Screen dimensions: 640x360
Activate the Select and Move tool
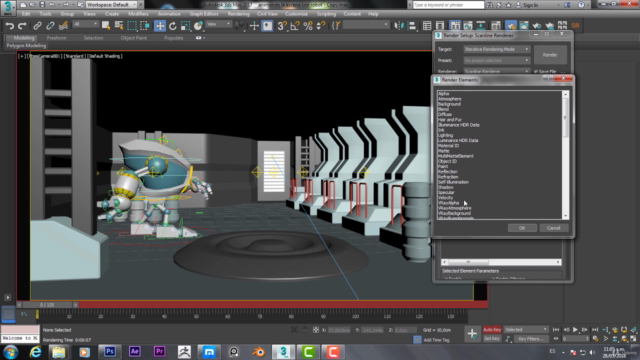coord(160,26)
